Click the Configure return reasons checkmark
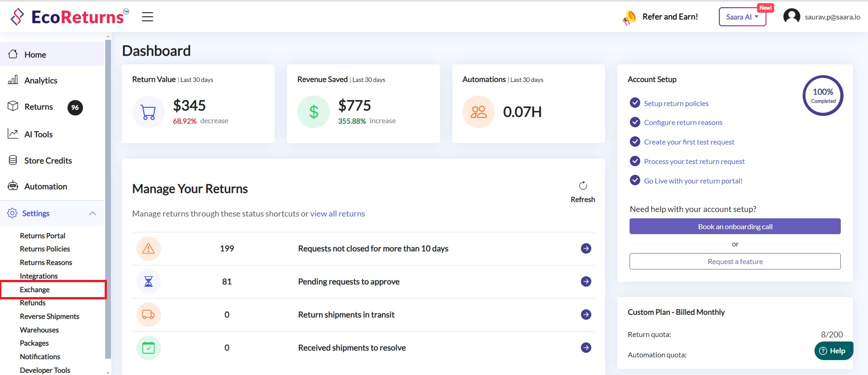The image size is (868, 375). pyautogui.click(x=635, y=122)
